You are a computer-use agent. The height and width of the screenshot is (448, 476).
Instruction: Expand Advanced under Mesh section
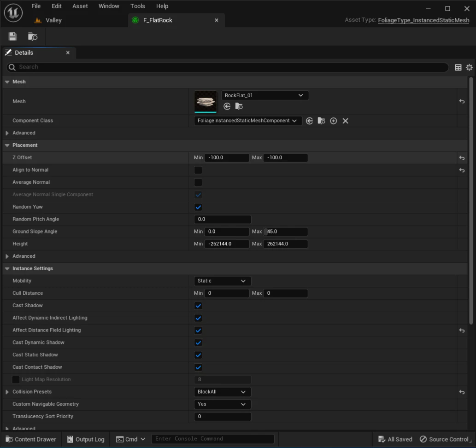[7, 133]
